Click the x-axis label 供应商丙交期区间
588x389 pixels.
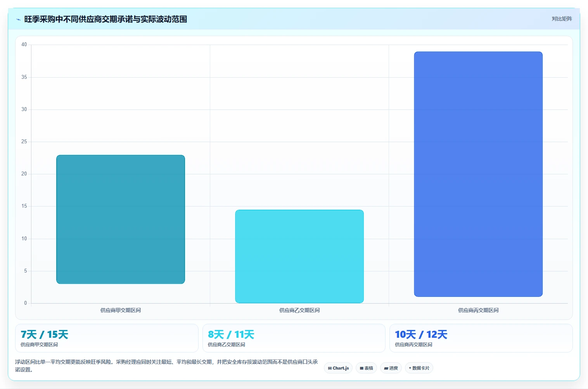click(478, 310)
